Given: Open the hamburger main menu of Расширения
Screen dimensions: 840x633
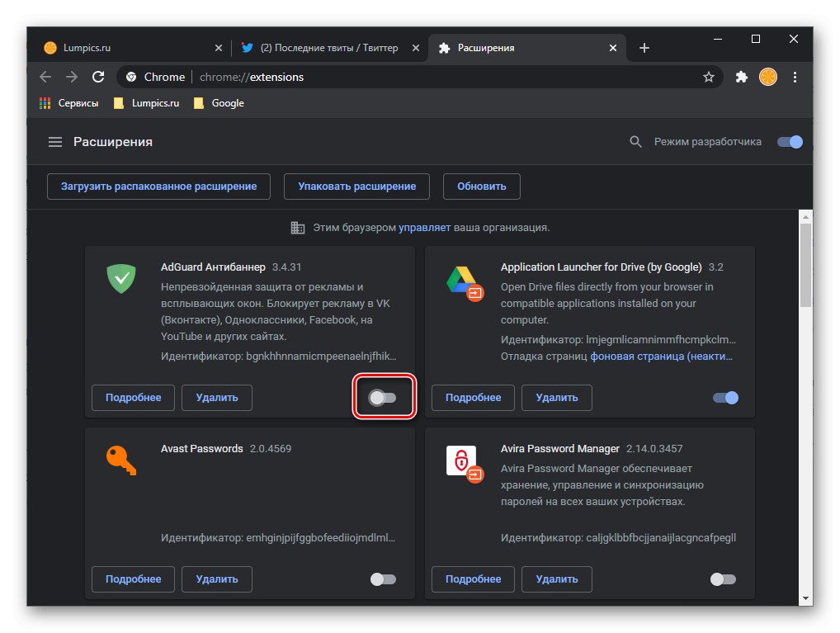Looking at the screenshot, I should [x=55, y=141].
